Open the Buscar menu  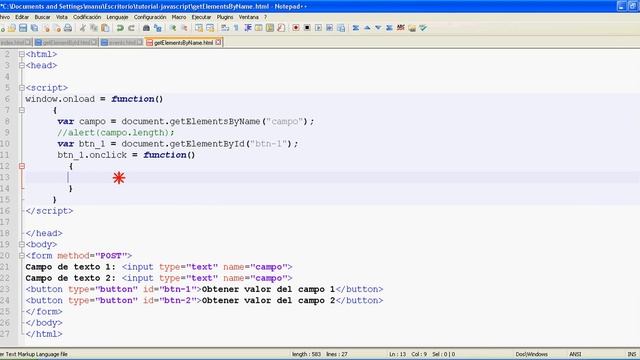pyautogui.click(x=42, y=17)
